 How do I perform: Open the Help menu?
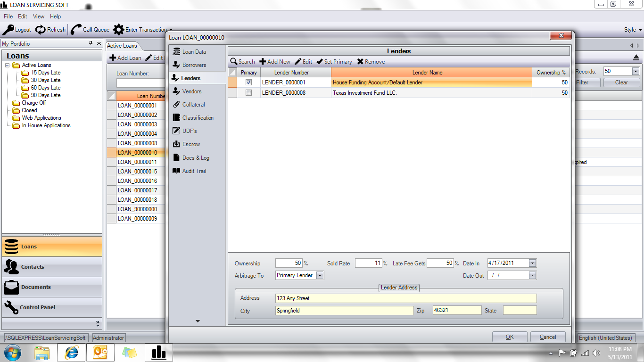(56, 16)
